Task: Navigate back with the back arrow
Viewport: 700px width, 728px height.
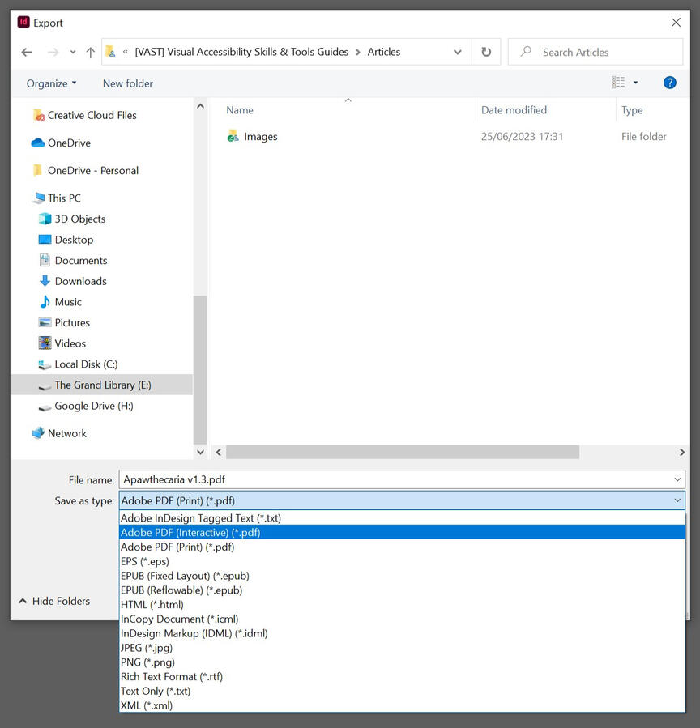Action: click(27, 52)
